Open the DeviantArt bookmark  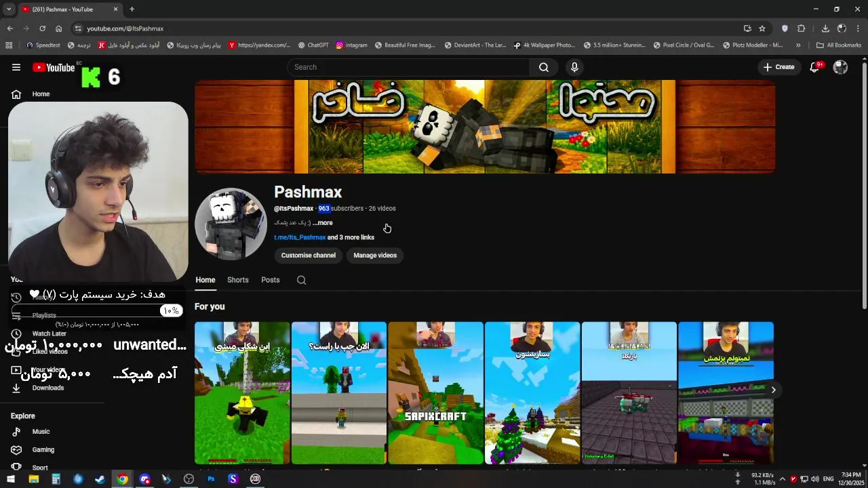[x=475, y=45]
